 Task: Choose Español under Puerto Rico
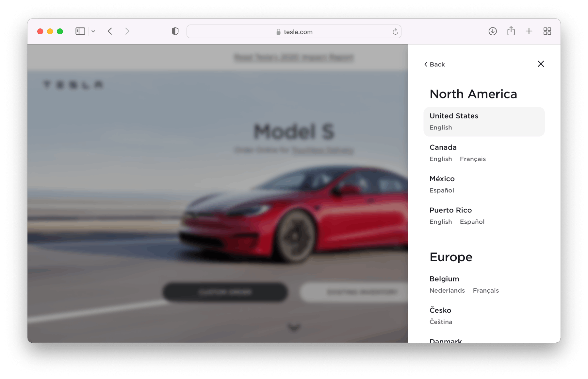click(x=472, y=222)
